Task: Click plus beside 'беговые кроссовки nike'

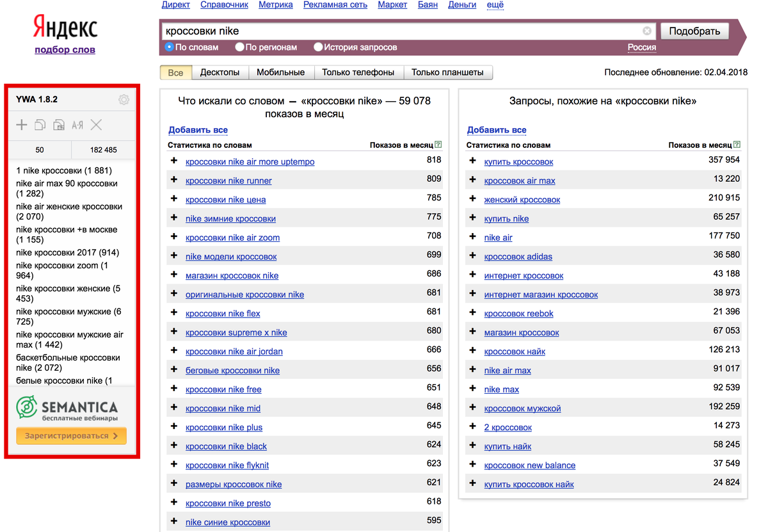Action: (x=173, y=369)
